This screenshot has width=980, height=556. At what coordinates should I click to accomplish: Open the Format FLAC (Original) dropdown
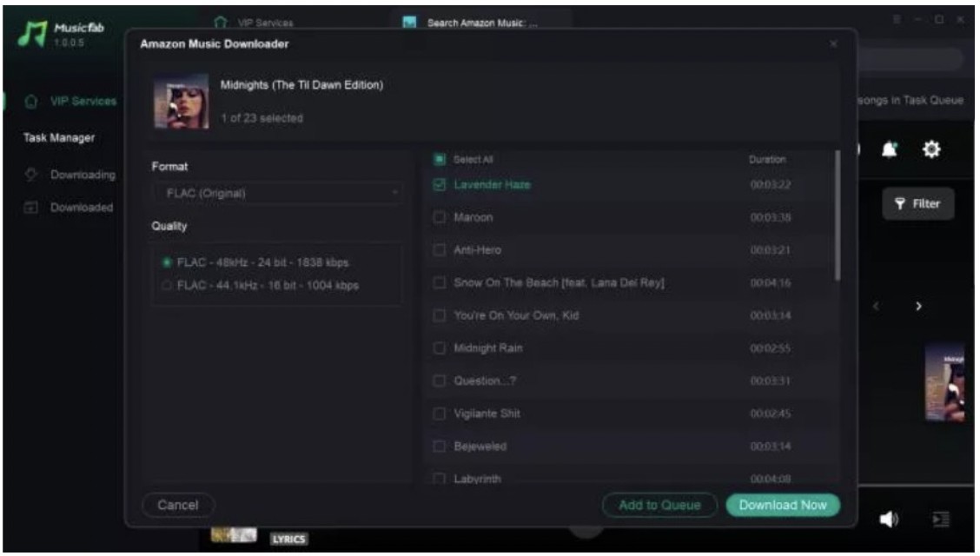(278, 193)
